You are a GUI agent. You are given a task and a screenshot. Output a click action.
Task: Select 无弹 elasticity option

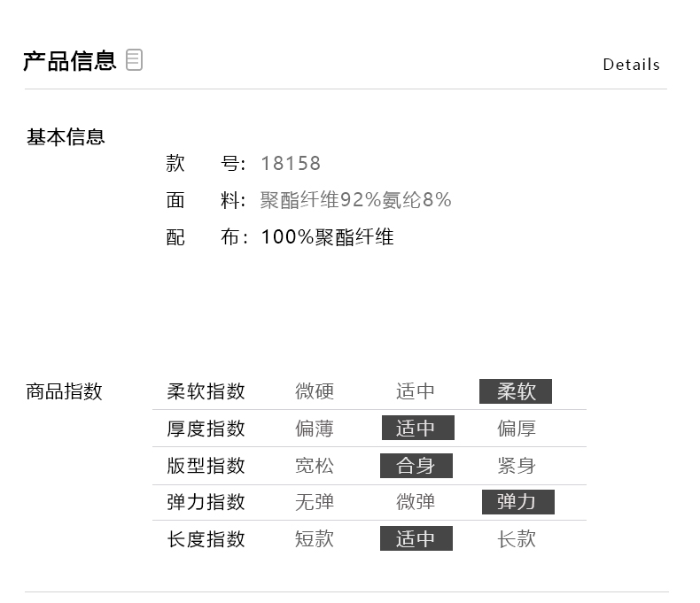[x=315, y=502]
